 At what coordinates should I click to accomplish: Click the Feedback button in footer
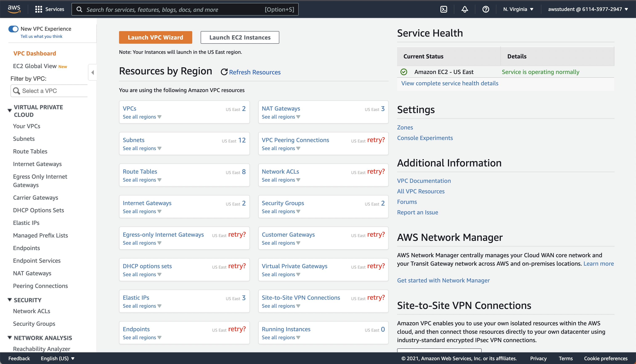click(x=19, y=358)
